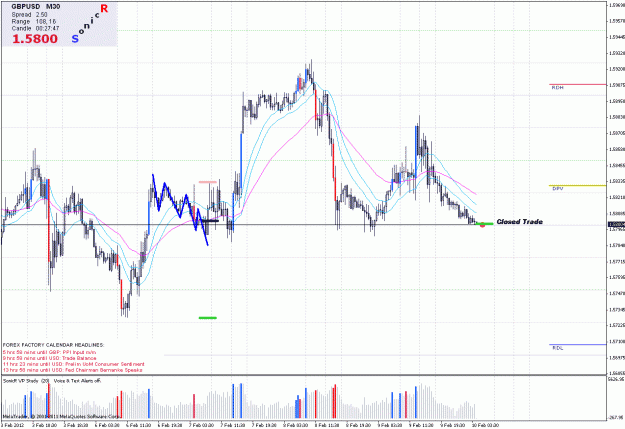Click the Range value readout
Viewport: 625px width, 429px height.
(x=33, y=22)
